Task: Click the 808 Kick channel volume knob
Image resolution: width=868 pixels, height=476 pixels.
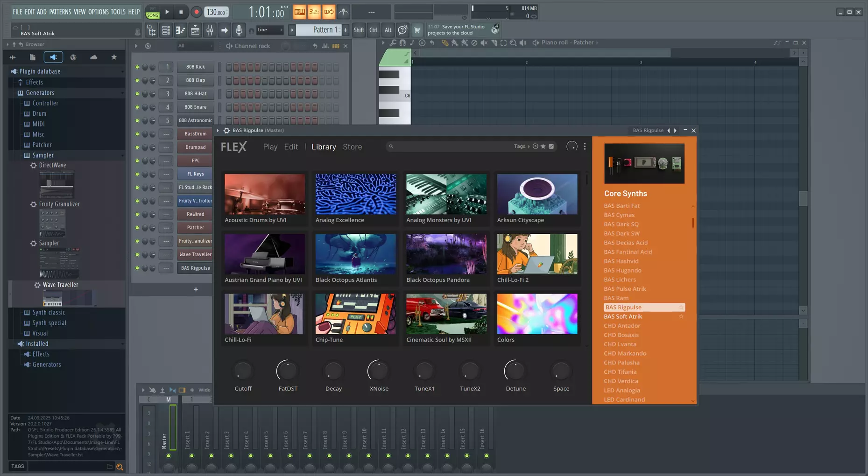Action: (x=152, y=67)
